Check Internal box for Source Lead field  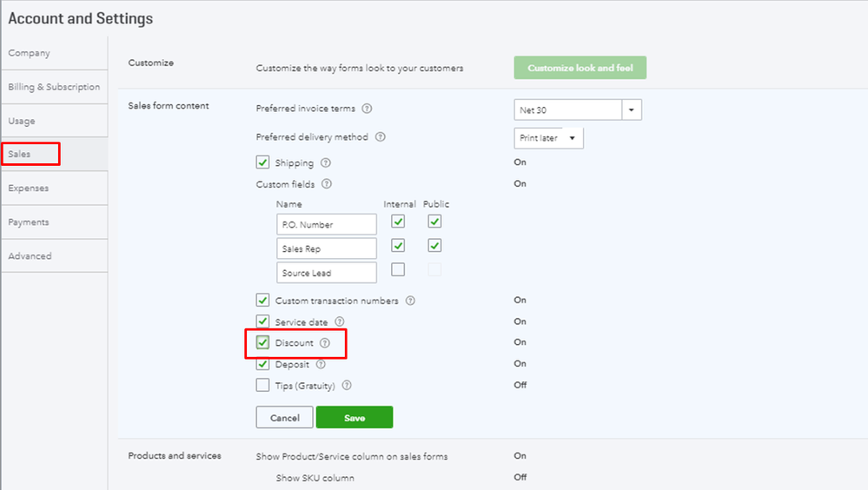tap(398, 269)
